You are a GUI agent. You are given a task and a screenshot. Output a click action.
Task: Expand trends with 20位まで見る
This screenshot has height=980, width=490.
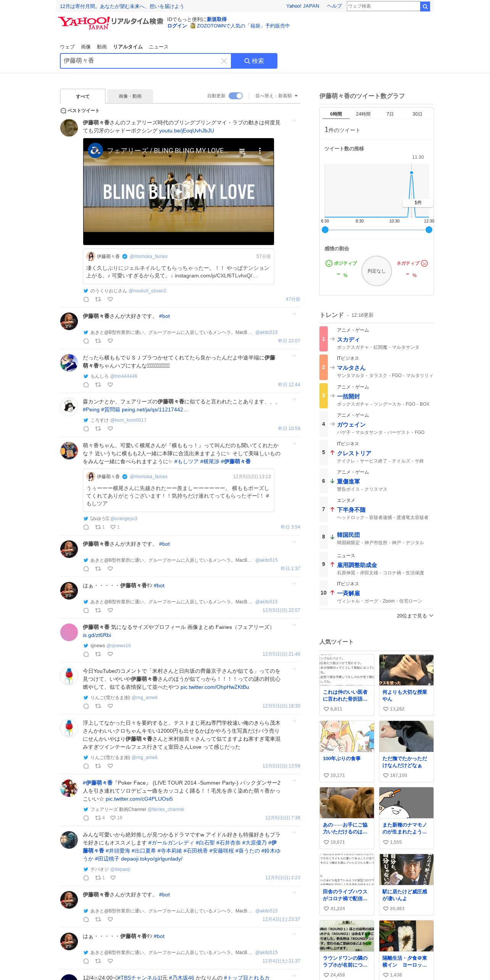415,616
